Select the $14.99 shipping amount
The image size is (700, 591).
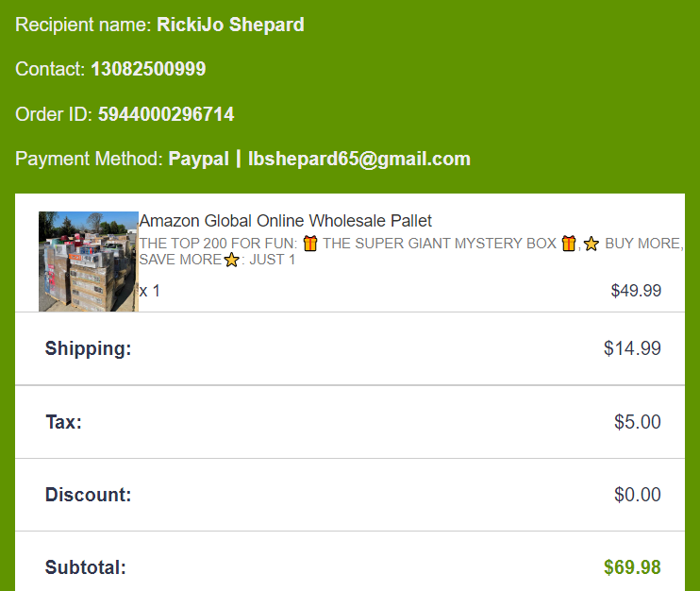click(632, 348)
